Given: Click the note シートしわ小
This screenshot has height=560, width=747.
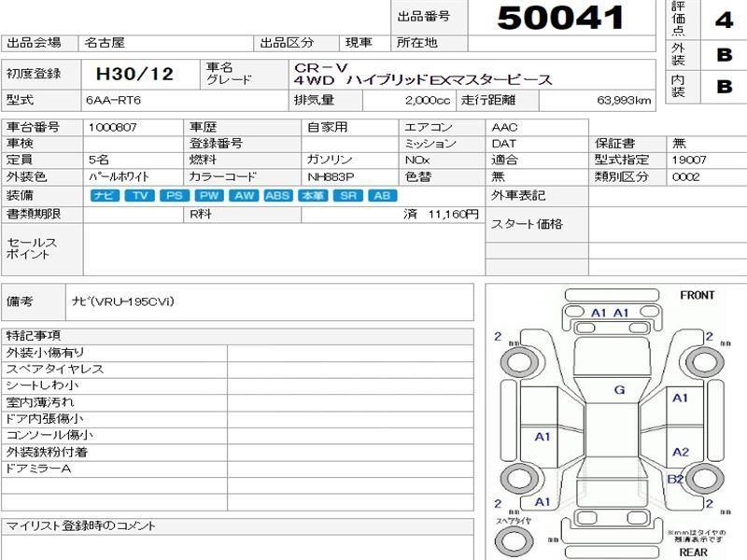Looking at the screenshot, I should pyautogui.click(x=42, y=385).
